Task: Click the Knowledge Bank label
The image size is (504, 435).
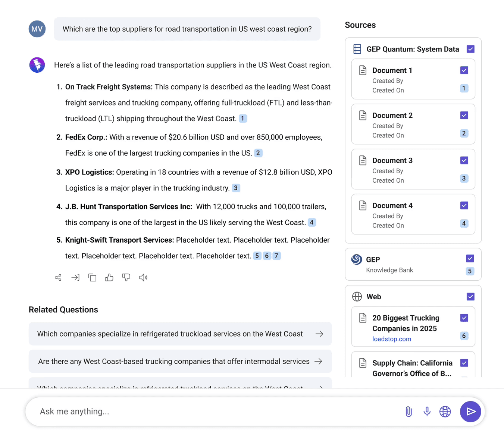Action: tap(389, 270)
